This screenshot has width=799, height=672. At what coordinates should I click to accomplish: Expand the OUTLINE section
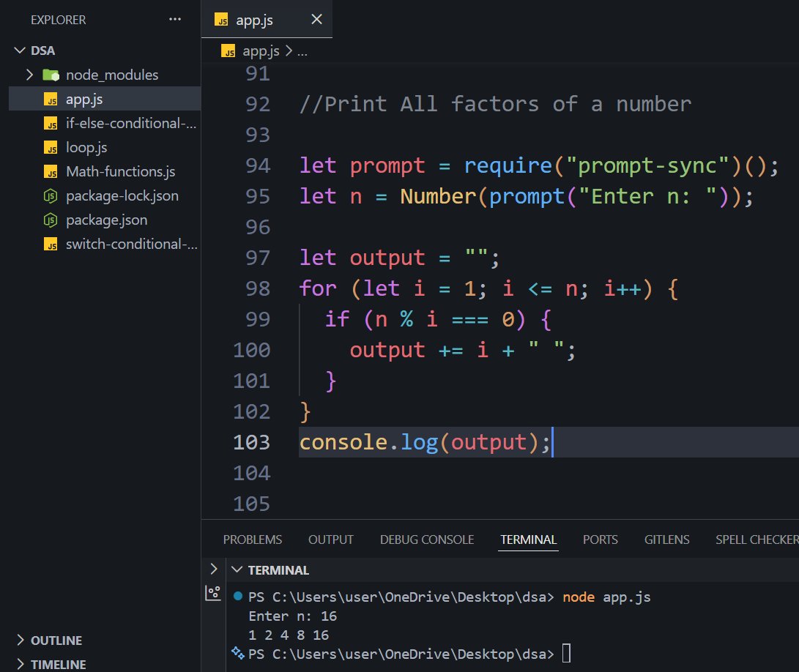[21, 640]
